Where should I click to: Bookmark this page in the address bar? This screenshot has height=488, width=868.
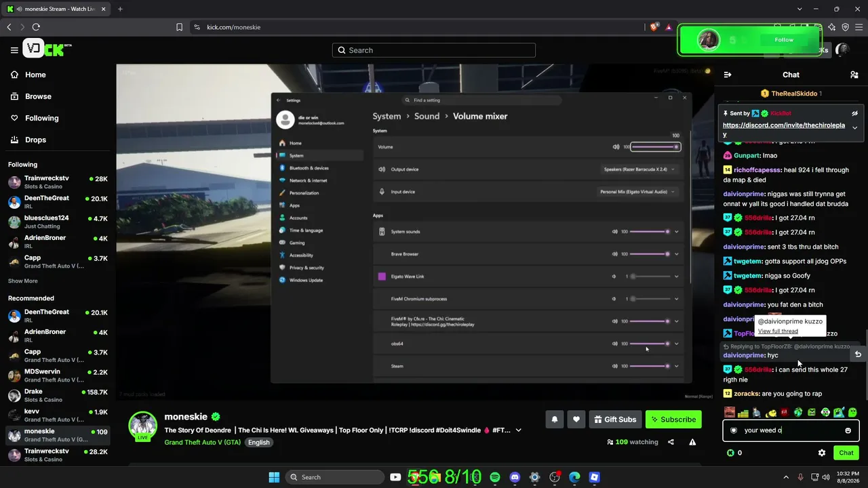179,27
